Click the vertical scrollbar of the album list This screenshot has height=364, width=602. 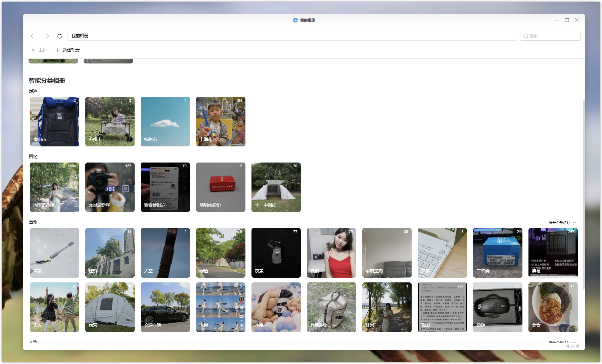pos(584,195)
